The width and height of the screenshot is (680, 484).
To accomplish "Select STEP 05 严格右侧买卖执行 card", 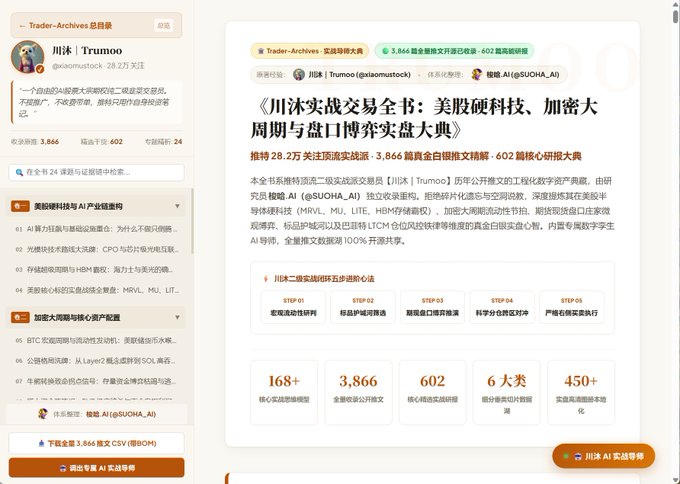I will (572, 307).
